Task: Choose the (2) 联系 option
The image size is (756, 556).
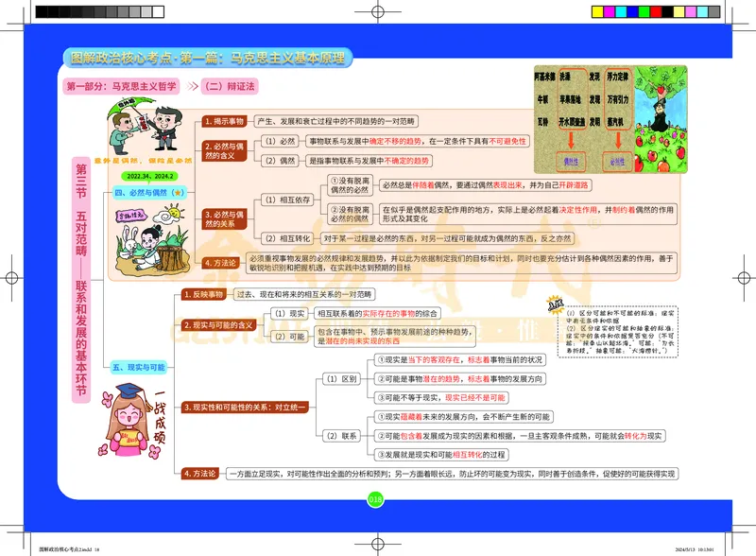Action: pos(342,437)
